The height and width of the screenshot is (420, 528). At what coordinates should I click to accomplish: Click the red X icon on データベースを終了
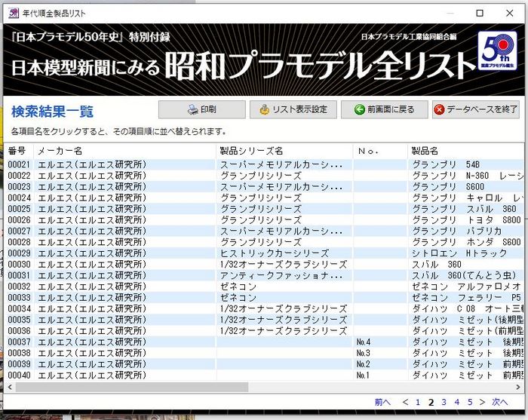439,109
